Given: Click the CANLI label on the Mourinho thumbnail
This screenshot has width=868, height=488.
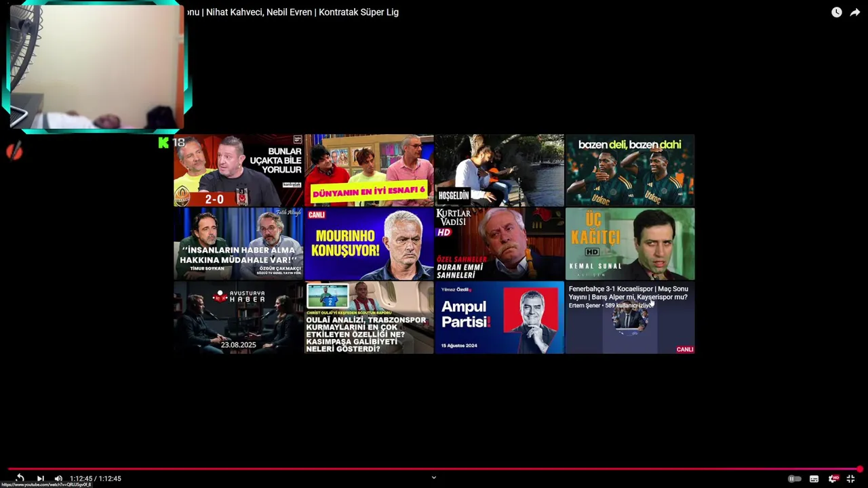Looking at the screenshot, I should point(317,215).
